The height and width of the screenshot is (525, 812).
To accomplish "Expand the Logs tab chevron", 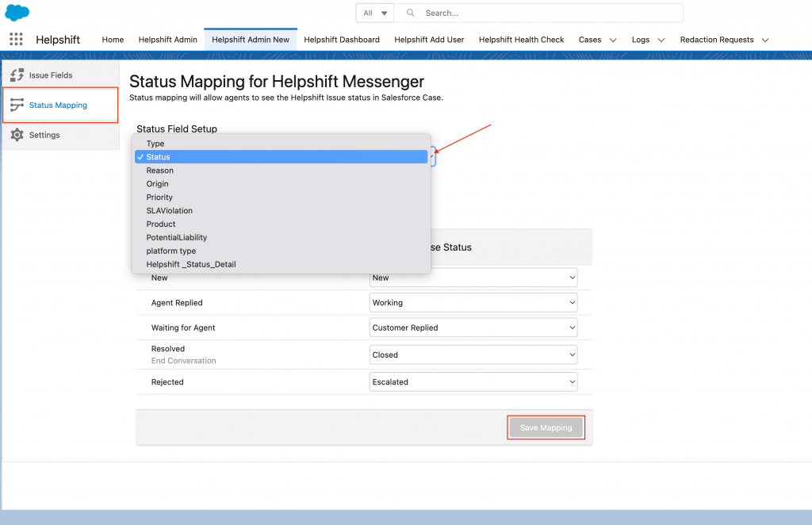I will 661,40.
